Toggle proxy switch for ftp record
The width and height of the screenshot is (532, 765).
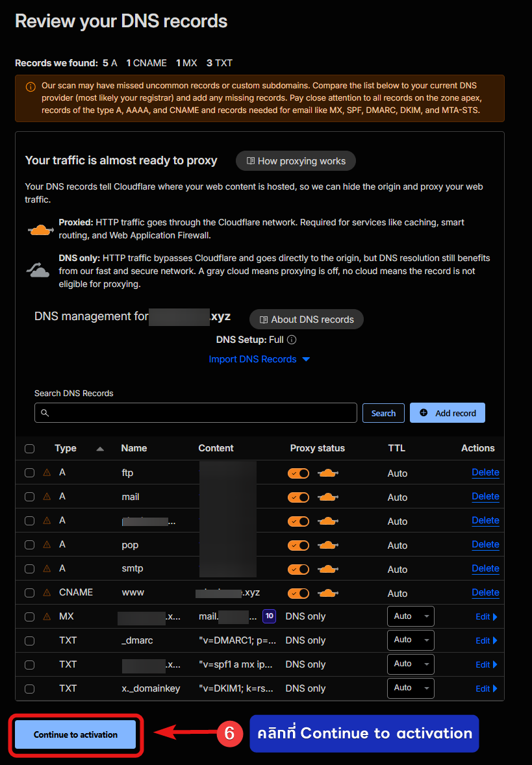point(298,473)
